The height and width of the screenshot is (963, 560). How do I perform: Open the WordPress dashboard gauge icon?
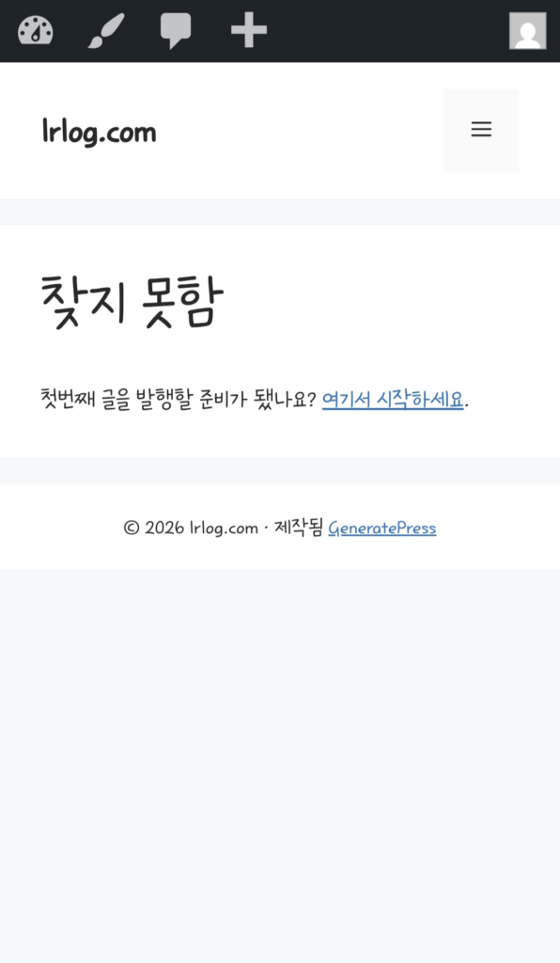[x=35, y=31]
